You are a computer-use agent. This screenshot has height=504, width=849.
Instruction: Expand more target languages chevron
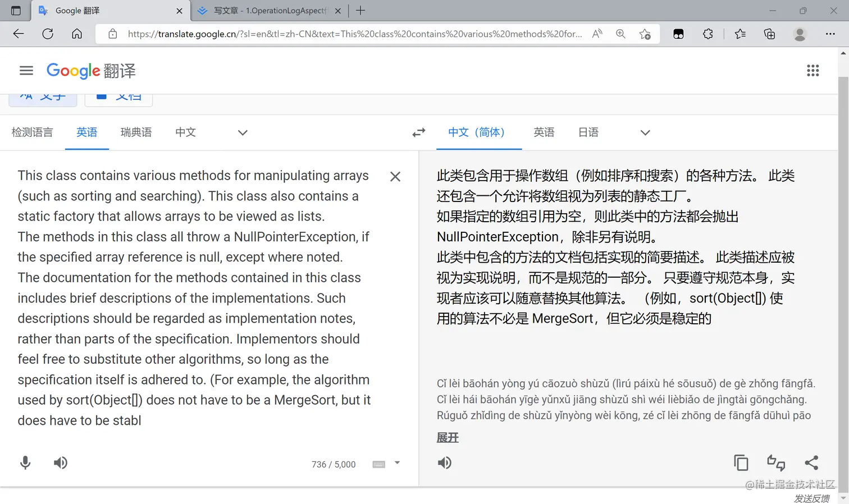(x=645, y=133)
